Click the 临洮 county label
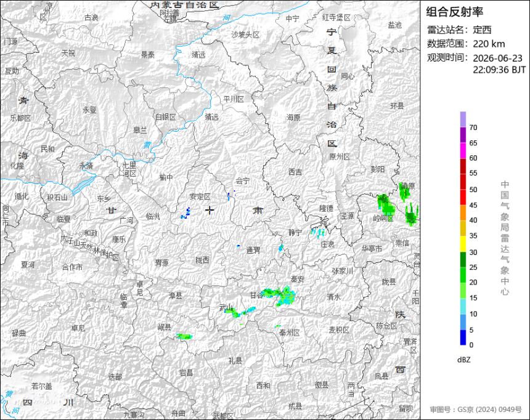Image resolution: width=530 pixels, height=420 pixels. coord(153,216)
